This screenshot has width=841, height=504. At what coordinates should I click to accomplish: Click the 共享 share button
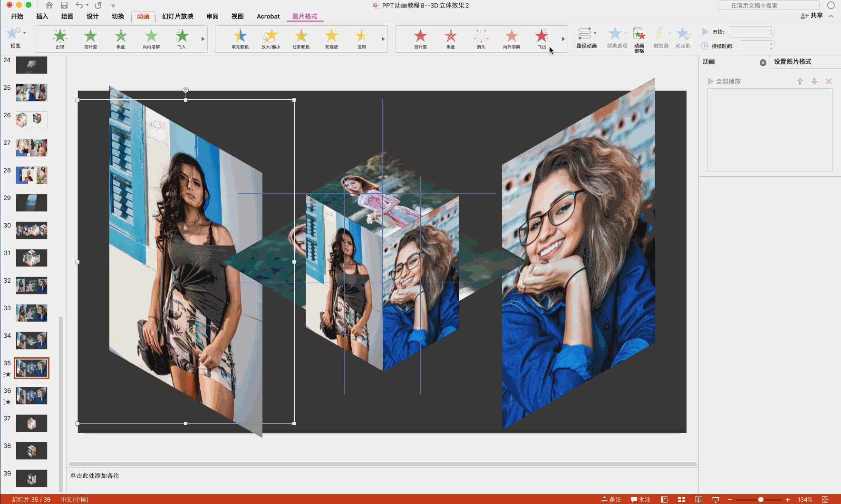tap(812, 16)
